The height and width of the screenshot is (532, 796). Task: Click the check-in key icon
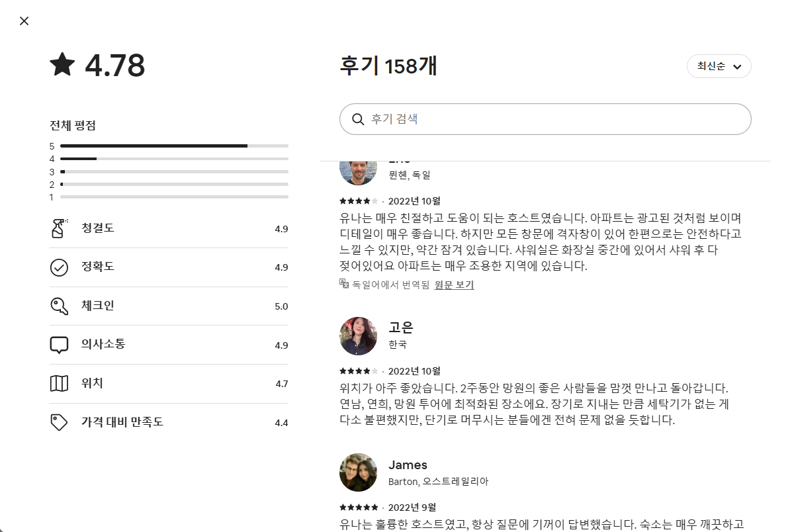pos(59,306)
